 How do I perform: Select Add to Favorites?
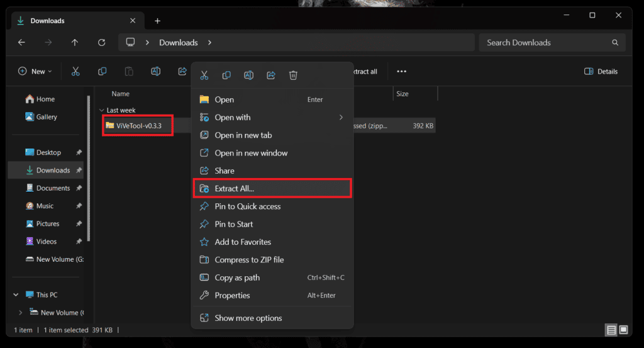(x=272, y=242)
